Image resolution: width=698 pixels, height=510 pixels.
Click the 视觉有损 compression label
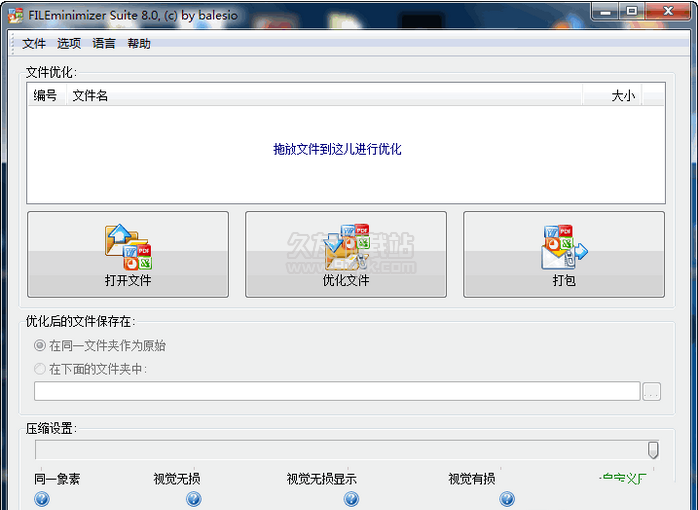[472, 479]
